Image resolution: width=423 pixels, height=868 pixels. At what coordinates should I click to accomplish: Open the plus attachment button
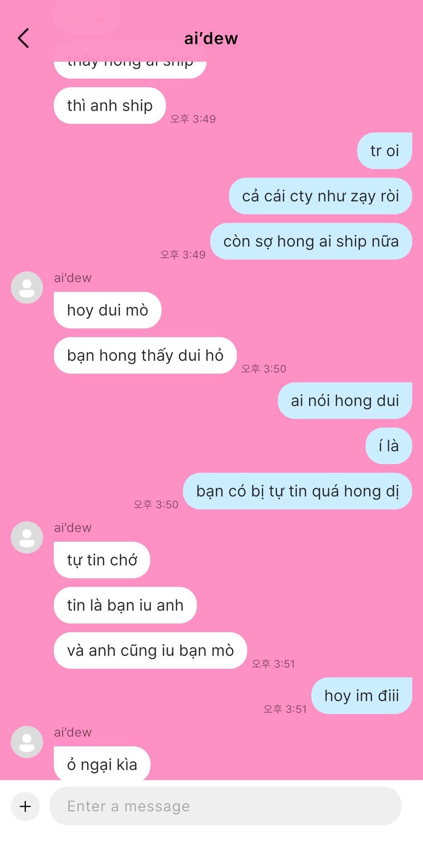25,806
